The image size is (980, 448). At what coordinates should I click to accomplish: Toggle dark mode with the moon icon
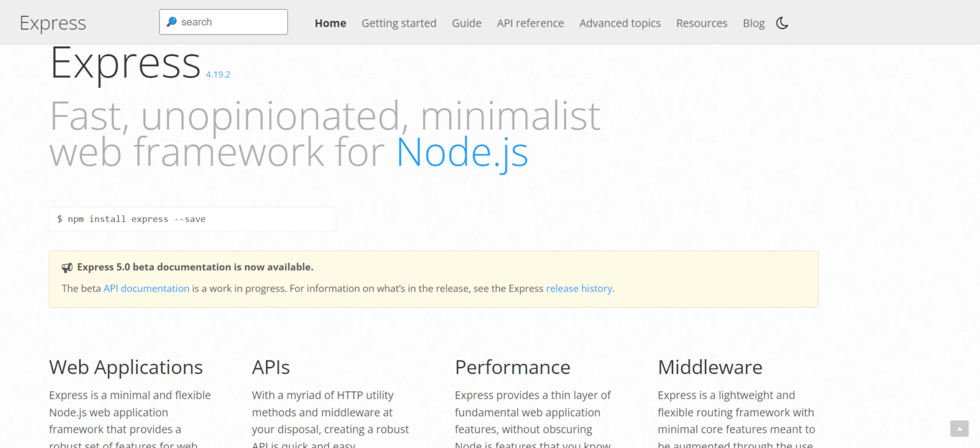(x=782, y=23)
